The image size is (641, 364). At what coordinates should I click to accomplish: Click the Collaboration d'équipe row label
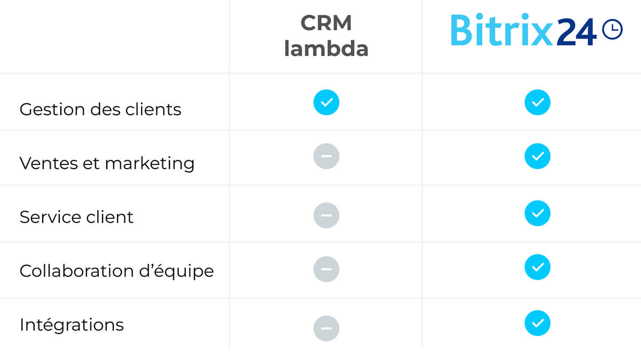pyautogui.click(x=116, y=271)
